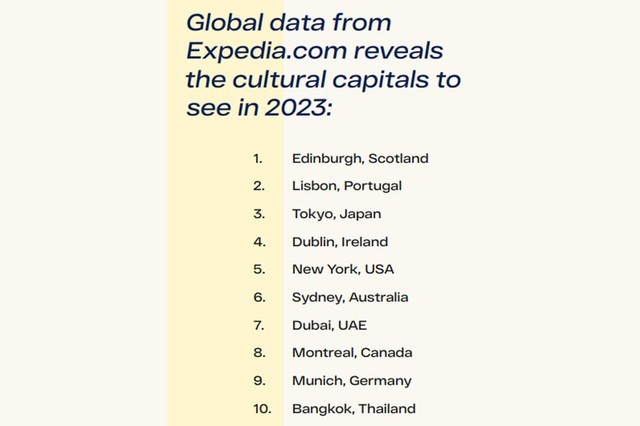
Task: Select the 'Global data from' heading line
Action: [x=288, y=21]
